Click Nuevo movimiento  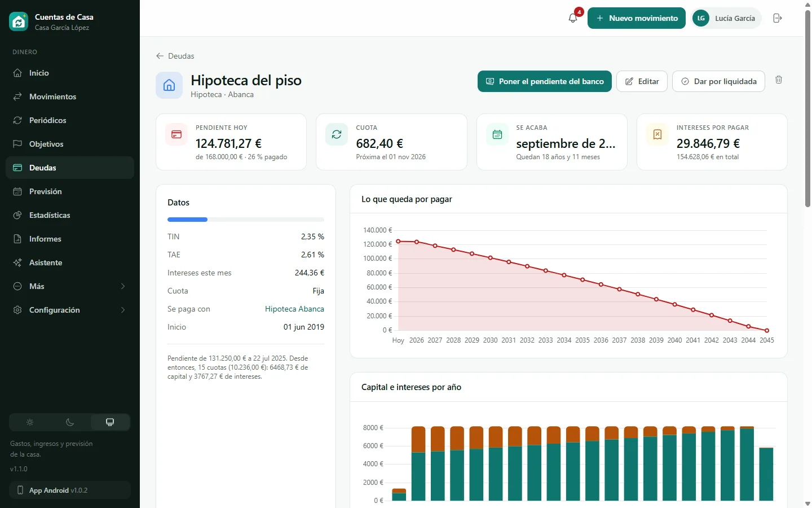tap(637, 18)
